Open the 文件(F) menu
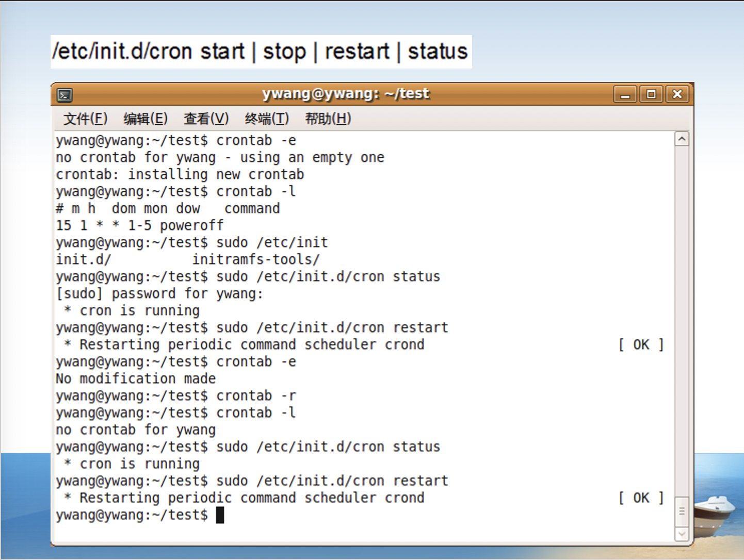744x560 pixels. coord(85,119)
